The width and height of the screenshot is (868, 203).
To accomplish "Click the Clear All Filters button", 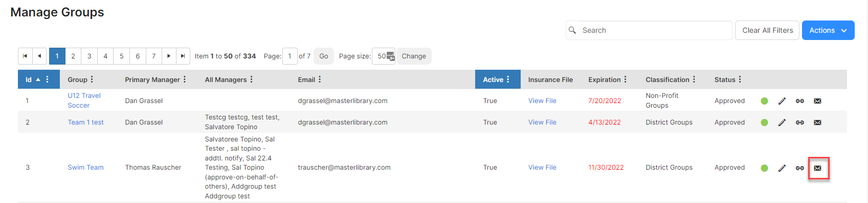I will click(767, 30).
